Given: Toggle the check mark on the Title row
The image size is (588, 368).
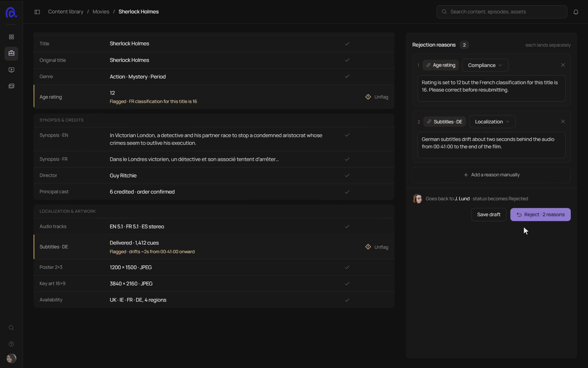Looking at the screenshot, I should coord(347,44).
